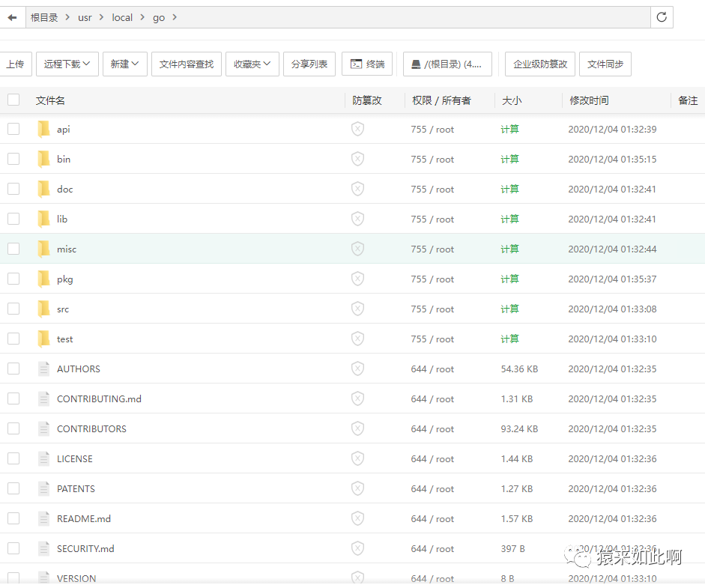
Task: Expand the 新建 dropdown
Action: click(125, 64)
